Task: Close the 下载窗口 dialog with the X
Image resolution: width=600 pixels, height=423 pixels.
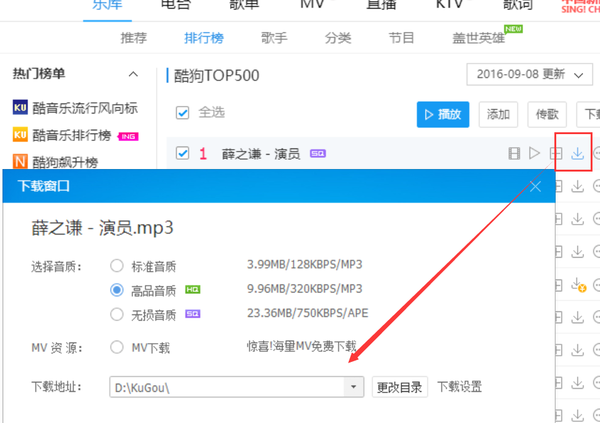Action: [535, 186]
